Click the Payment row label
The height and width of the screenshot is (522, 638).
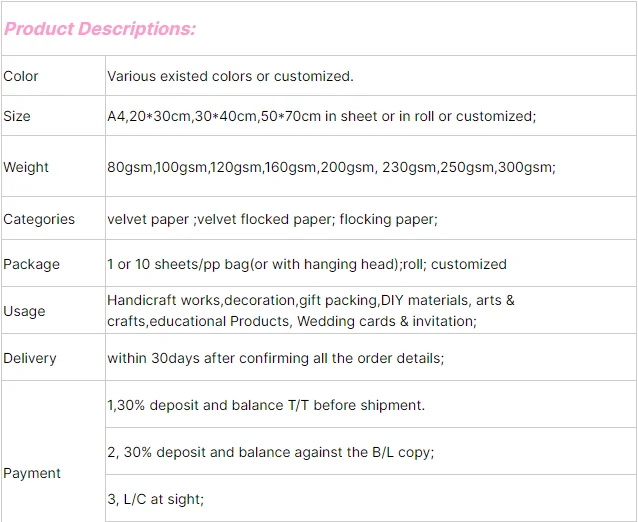tap(32, 473)
